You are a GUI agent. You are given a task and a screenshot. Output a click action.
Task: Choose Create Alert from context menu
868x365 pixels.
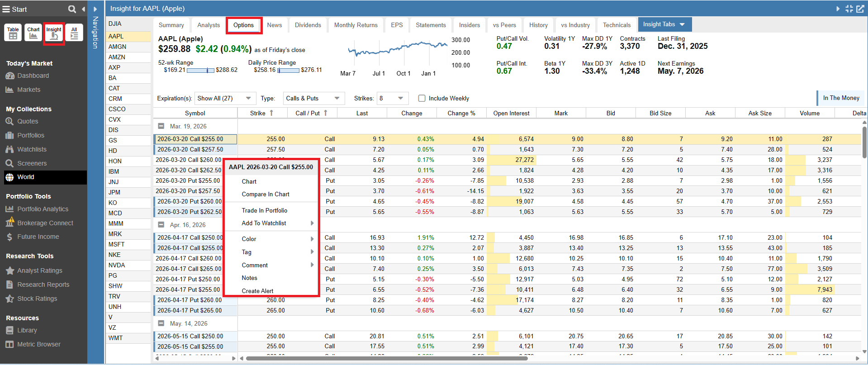click(x=257, y=291)
